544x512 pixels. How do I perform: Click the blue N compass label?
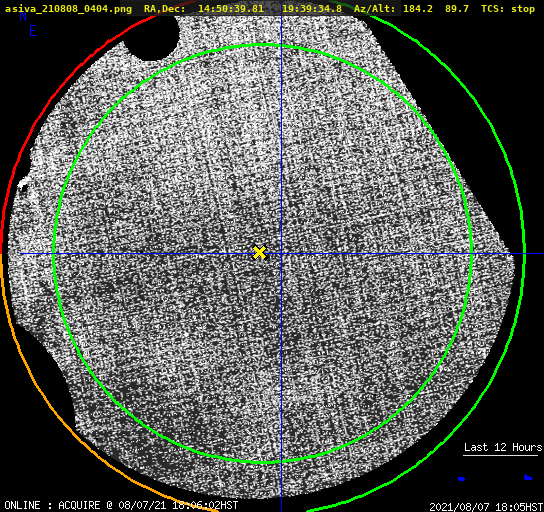pyautogui.click(x=23, y=16)
